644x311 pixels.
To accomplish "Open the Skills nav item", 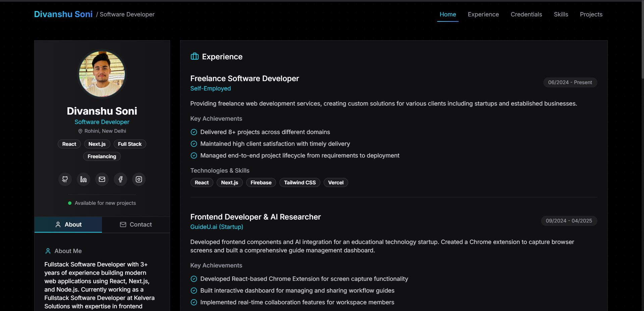I will pyautogui.click(x=561, y=14).
